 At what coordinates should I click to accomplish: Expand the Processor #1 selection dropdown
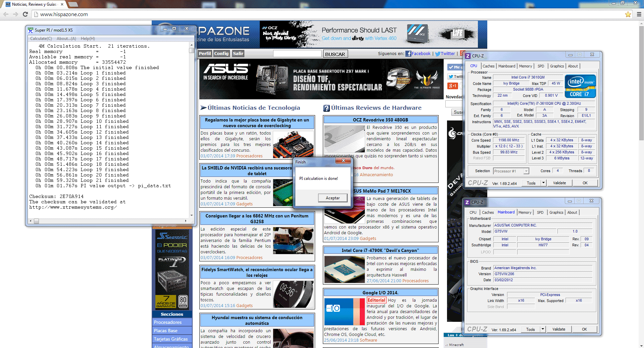click(526, 171)
